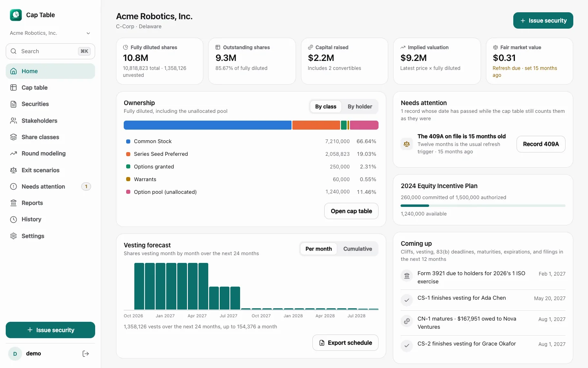Expand the Acme Robotics company switcher
The height and width of the screenshot is (368, 588).
50,33
